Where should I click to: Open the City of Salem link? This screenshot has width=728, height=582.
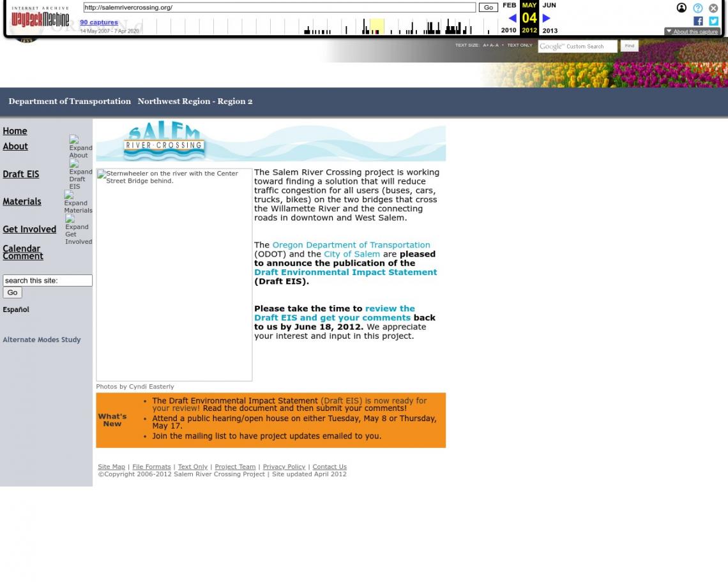coord(351,254)
